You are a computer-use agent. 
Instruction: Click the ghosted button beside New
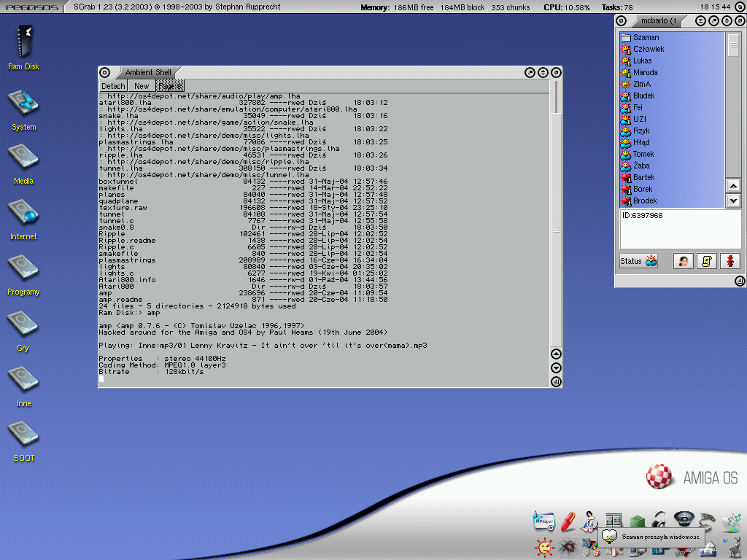[x=170, y=86]
